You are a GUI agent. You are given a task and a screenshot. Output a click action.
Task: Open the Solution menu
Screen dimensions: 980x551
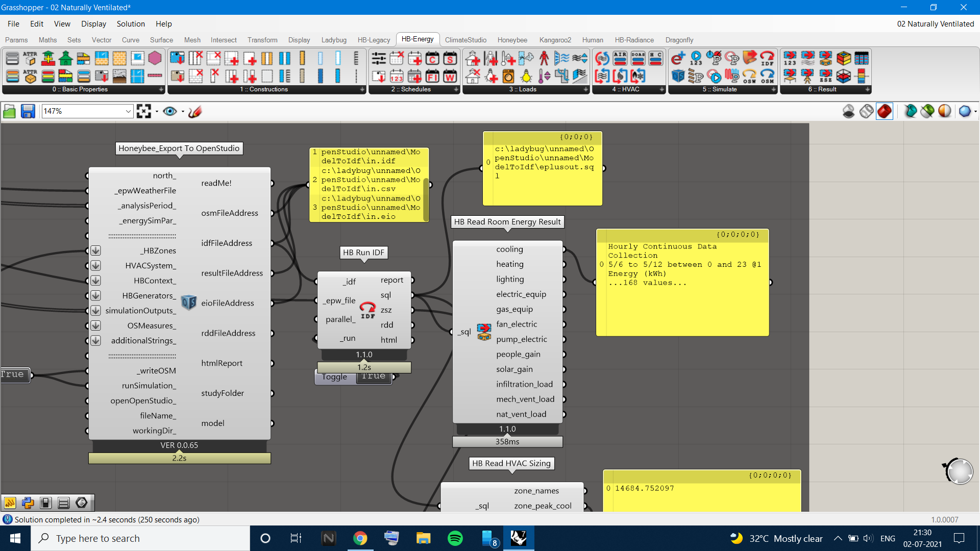click(x=131, y=24)
